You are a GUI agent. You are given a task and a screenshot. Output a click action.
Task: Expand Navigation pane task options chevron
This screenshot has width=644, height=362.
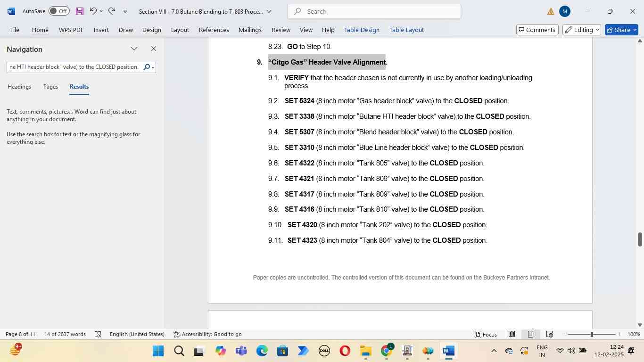click(134, 49)
